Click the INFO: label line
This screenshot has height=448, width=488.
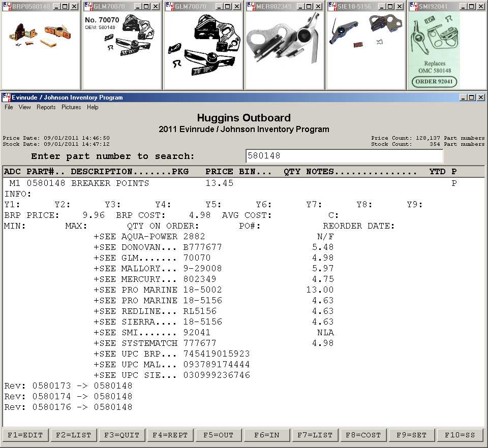18,194
